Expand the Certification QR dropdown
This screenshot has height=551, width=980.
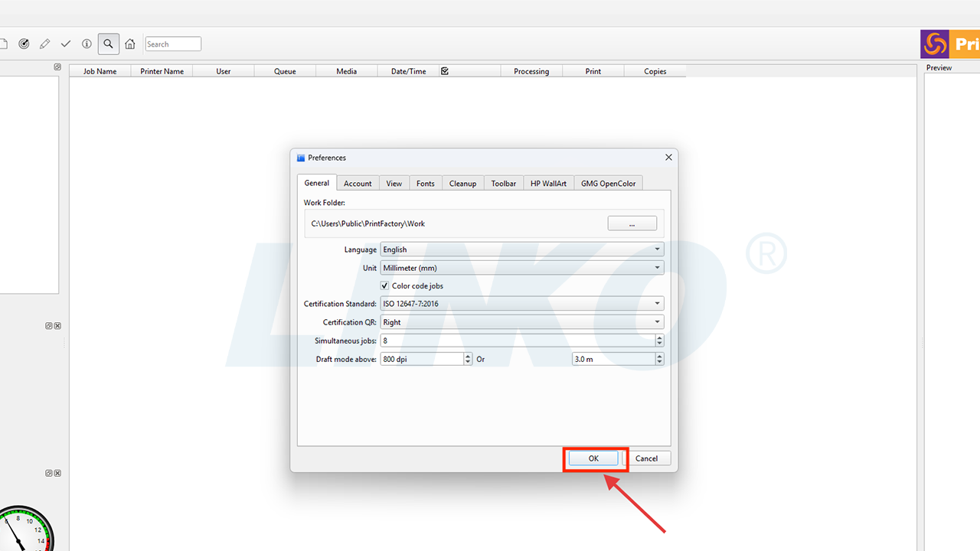522,322
